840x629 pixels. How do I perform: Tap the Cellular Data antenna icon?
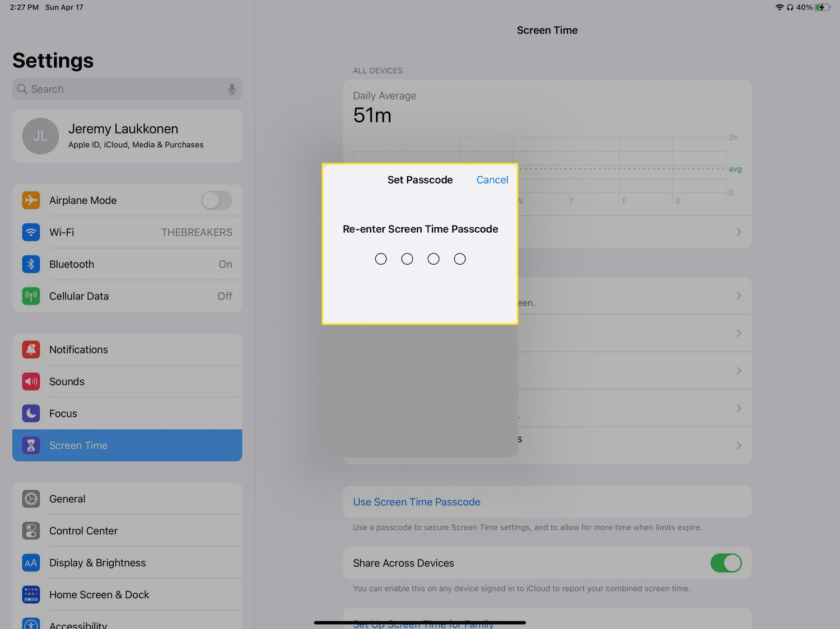pos(31,296)
